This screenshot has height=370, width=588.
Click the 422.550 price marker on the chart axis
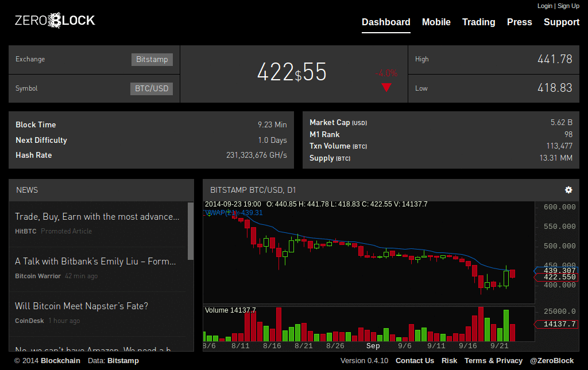point(557,277)
